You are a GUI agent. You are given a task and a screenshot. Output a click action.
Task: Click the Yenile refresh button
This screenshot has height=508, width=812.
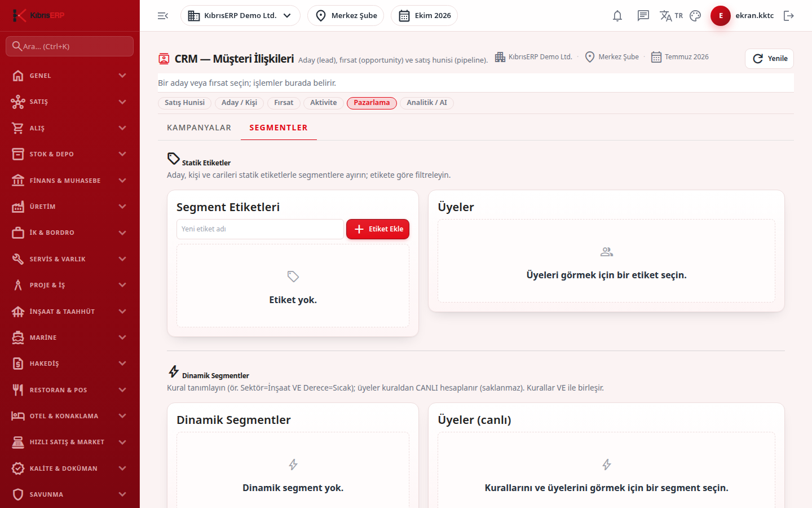(769, 59)
